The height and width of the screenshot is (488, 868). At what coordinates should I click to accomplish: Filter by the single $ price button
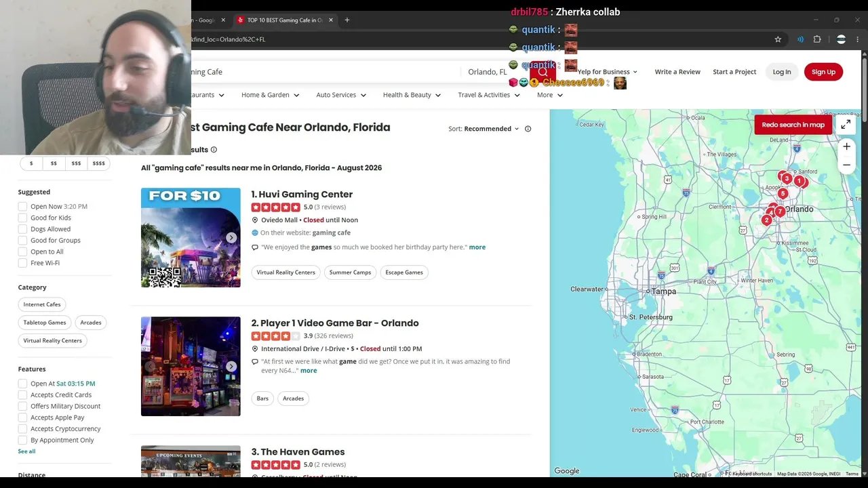click(x=31, y=163)
